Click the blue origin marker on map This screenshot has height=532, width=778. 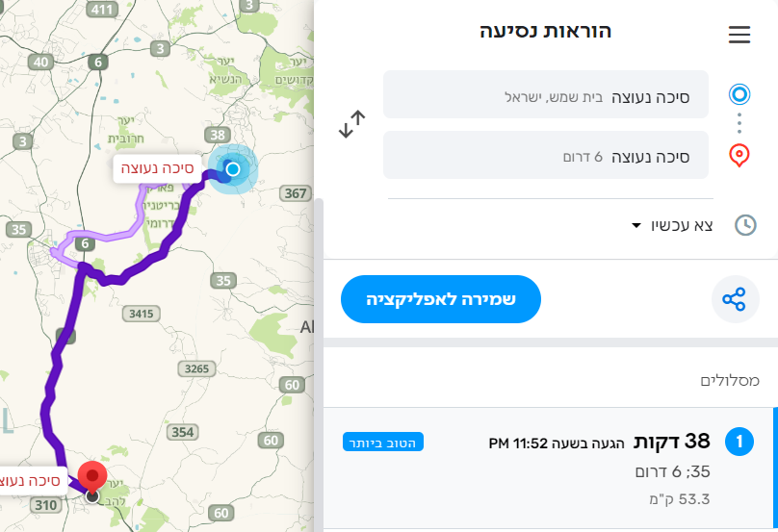(x=232, y=170)
